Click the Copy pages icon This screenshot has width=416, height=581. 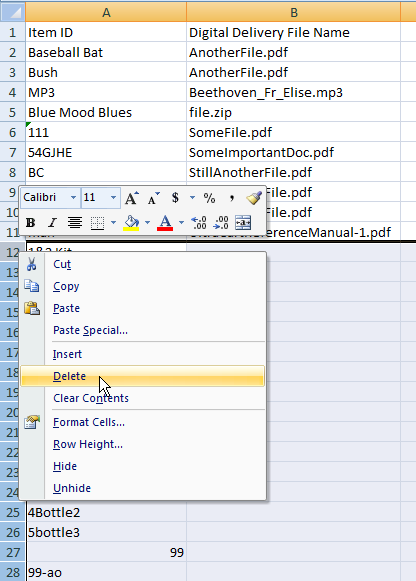32,286
